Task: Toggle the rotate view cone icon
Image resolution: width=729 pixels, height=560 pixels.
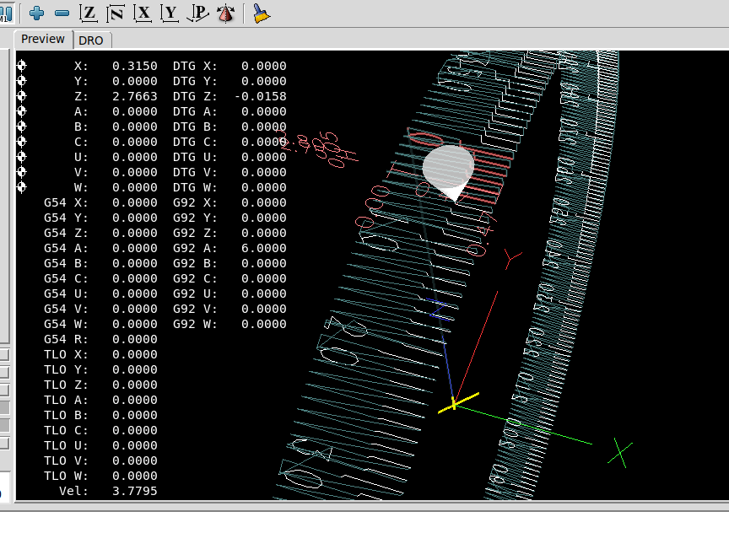Action: 225,13
